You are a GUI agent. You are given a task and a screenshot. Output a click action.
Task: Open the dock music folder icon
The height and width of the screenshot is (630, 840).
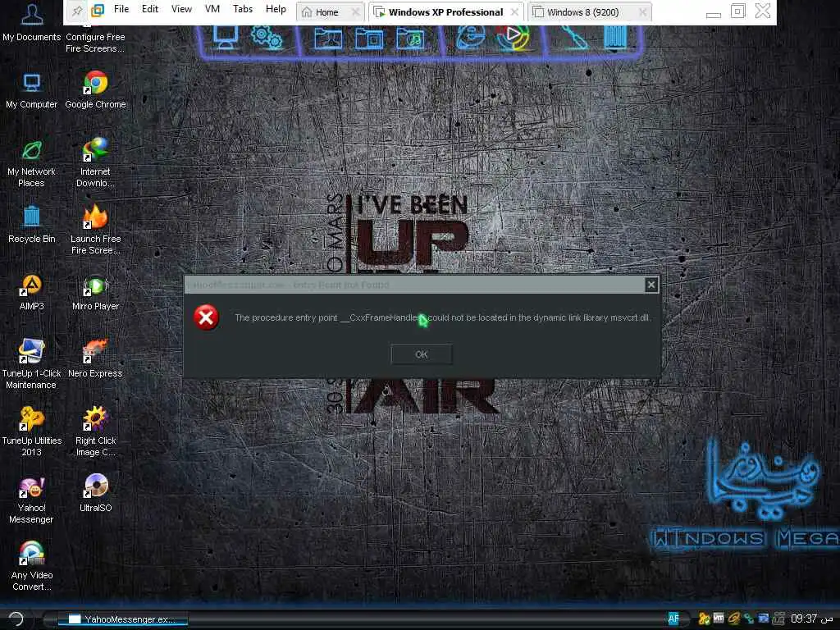(x=410, y=39)
